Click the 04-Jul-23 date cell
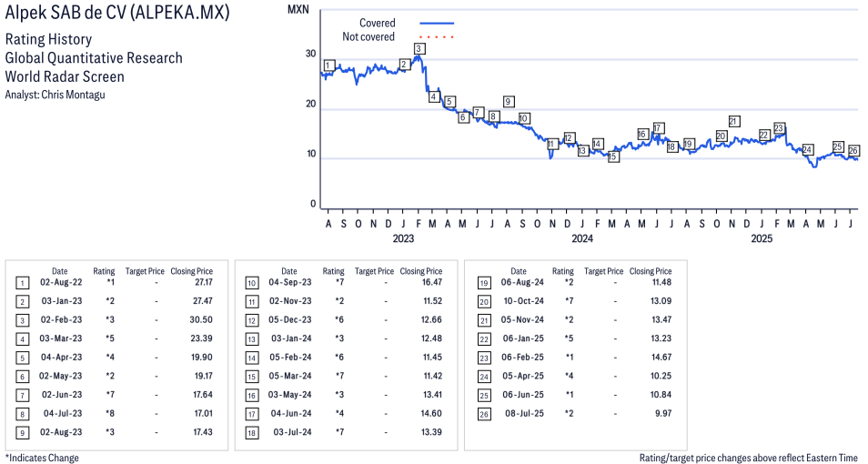 coord(63,414)
